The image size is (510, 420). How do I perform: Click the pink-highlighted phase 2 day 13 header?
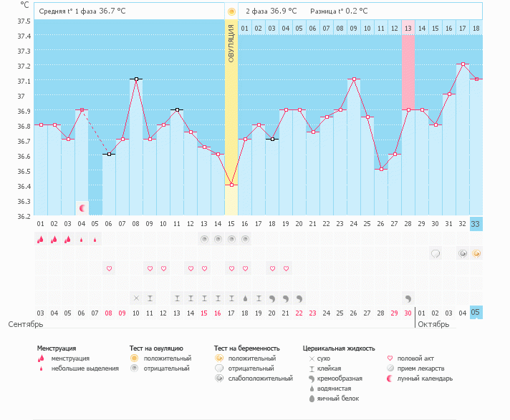(x=408, y=28)
